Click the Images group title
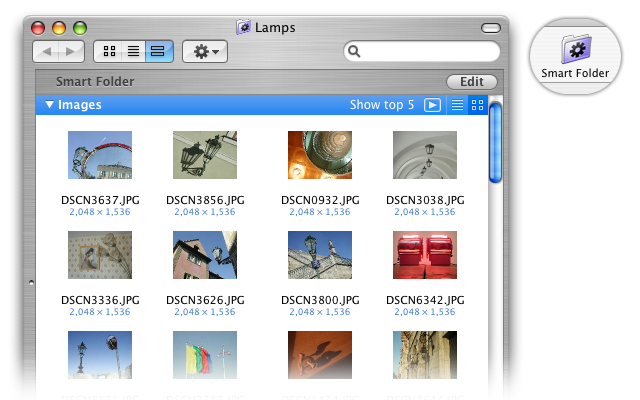 (x=80, y=105)
